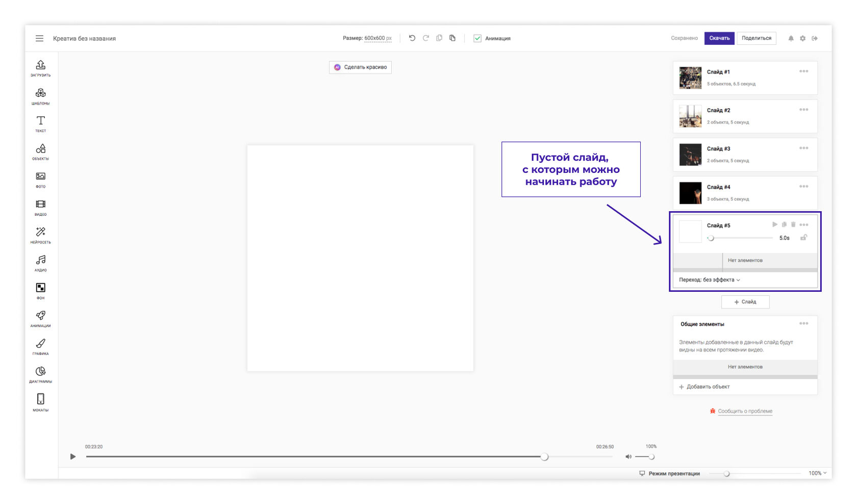The width and height of the screenshot is (857, 504).
Task: Click the undo arrow icon
Action: point(412,38)
